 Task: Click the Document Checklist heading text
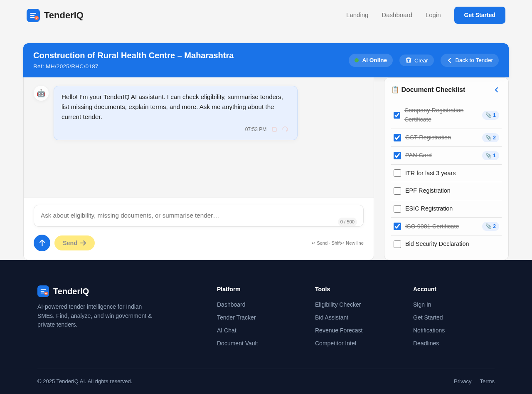pyautogui.click(x=433, y=90)
